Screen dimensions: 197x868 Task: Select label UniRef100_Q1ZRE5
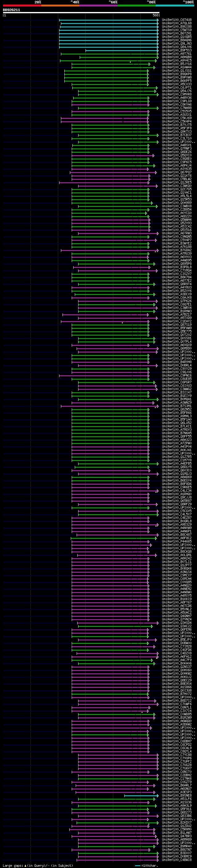pos(177,182)
